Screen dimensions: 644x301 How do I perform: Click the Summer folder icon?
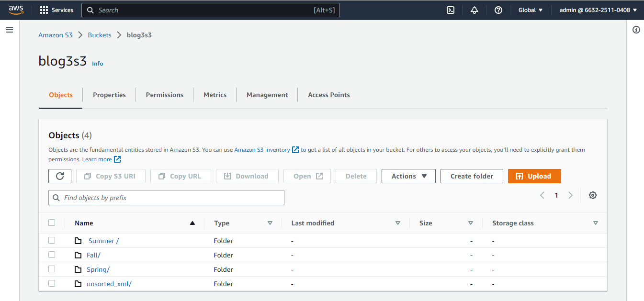click(x=78, y=241)
